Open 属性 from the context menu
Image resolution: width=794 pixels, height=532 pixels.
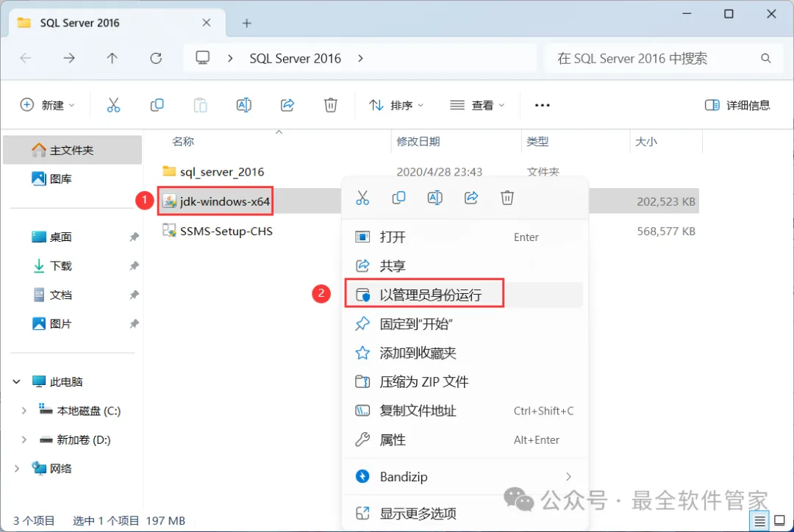(x=464, y=440)
